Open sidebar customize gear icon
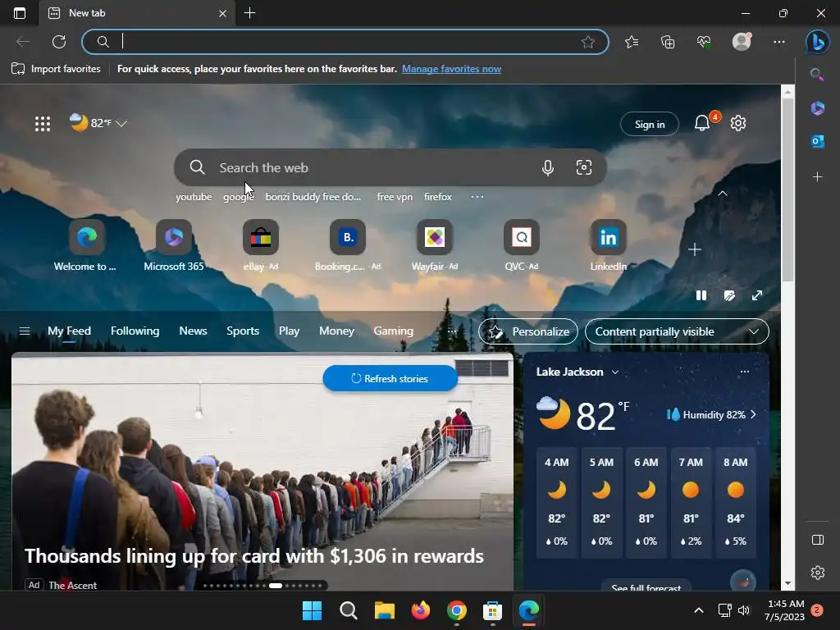840x630 pixels. tap(818, 573)
